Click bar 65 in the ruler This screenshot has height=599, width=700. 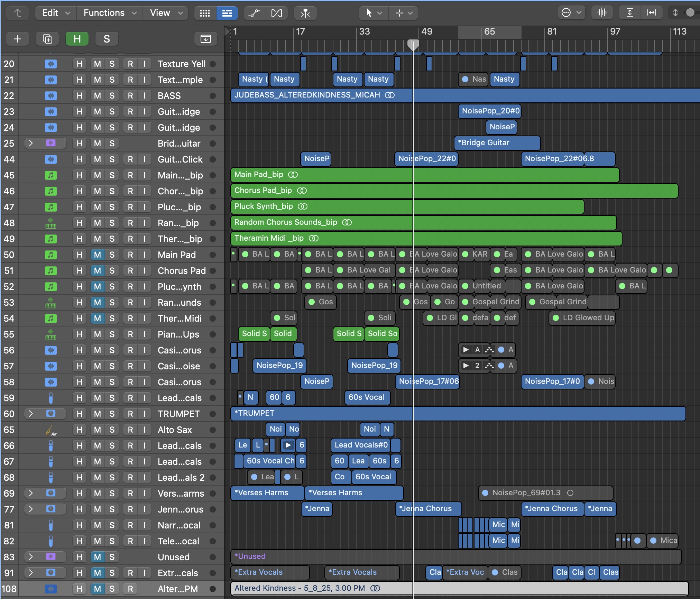(x=489, y=31)
